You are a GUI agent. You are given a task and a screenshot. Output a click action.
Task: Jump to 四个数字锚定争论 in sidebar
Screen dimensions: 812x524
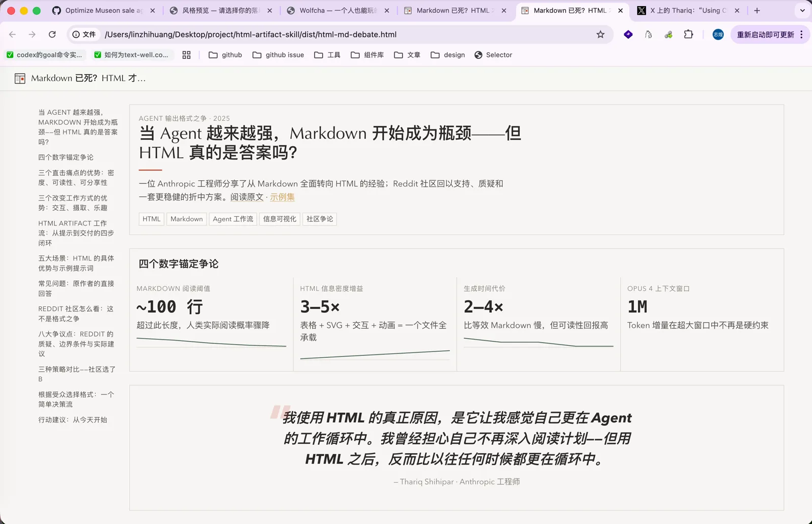click(66, 157)
